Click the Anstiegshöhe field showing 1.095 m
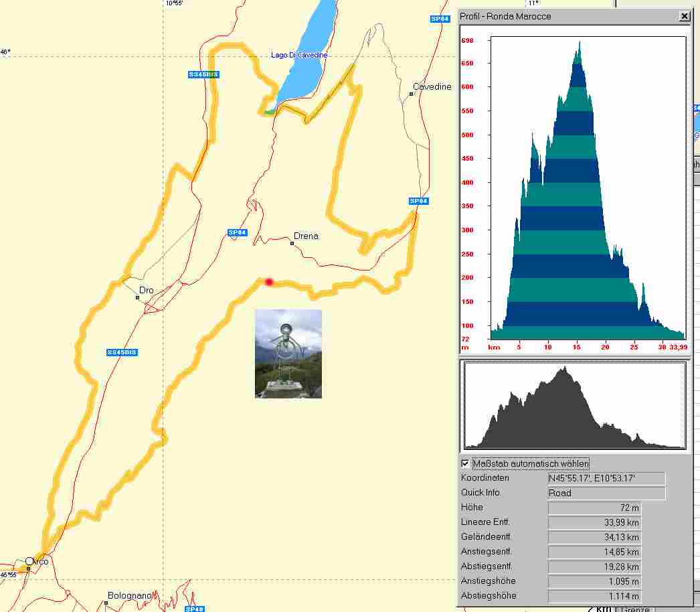Screen dimensions: 700x612 tap(594, 581)
